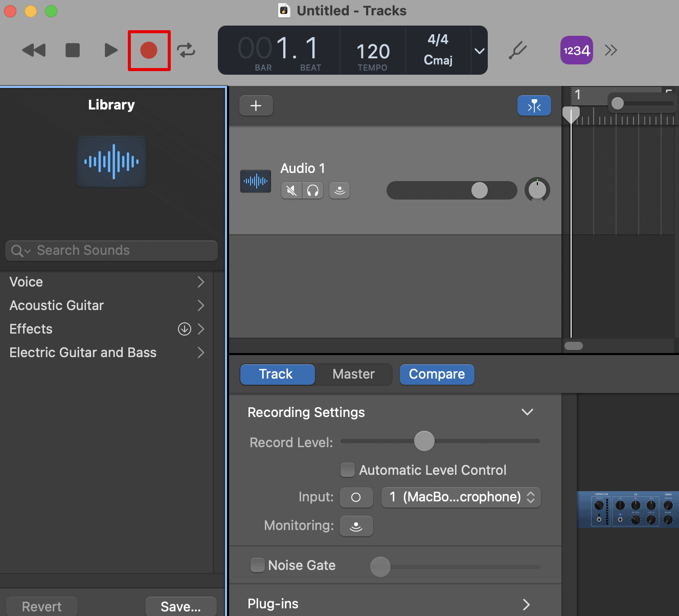
Task: Click the horizontal timeline scrollbar
Action: 574,346
